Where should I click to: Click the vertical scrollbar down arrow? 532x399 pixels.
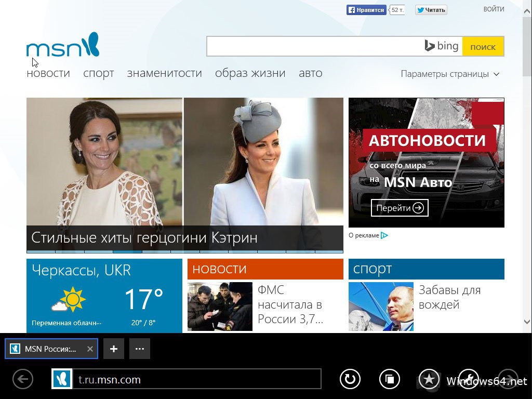tap(527, 321)
